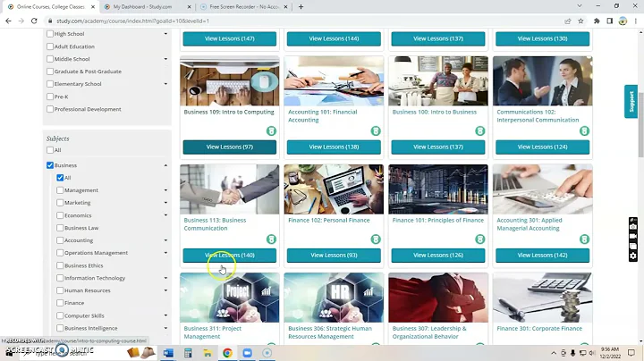The height and width of the screenshot is (361, 644).
Task: Open the Chrome extensions puzzle icon
Action: [597, 21]
